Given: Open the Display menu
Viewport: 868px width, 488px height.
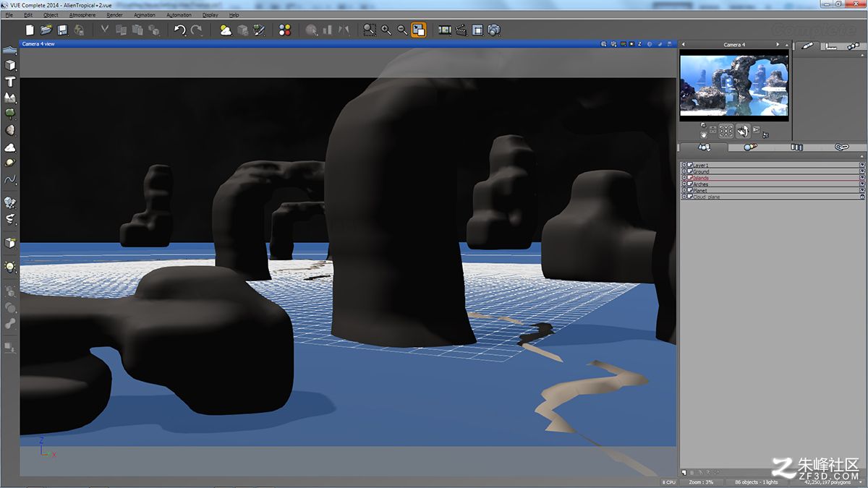Looking at the screenshot, I should (x=210, y=15).
